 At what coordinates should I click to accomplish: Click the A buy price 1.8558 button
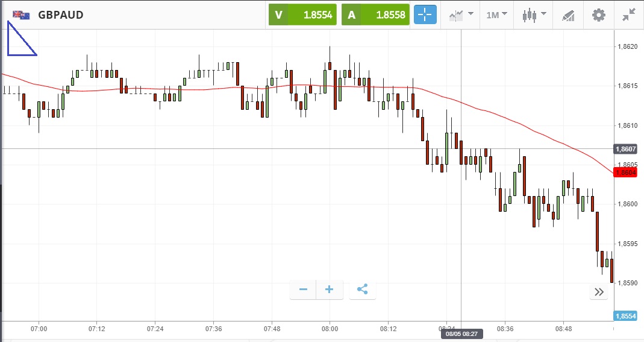375,15
